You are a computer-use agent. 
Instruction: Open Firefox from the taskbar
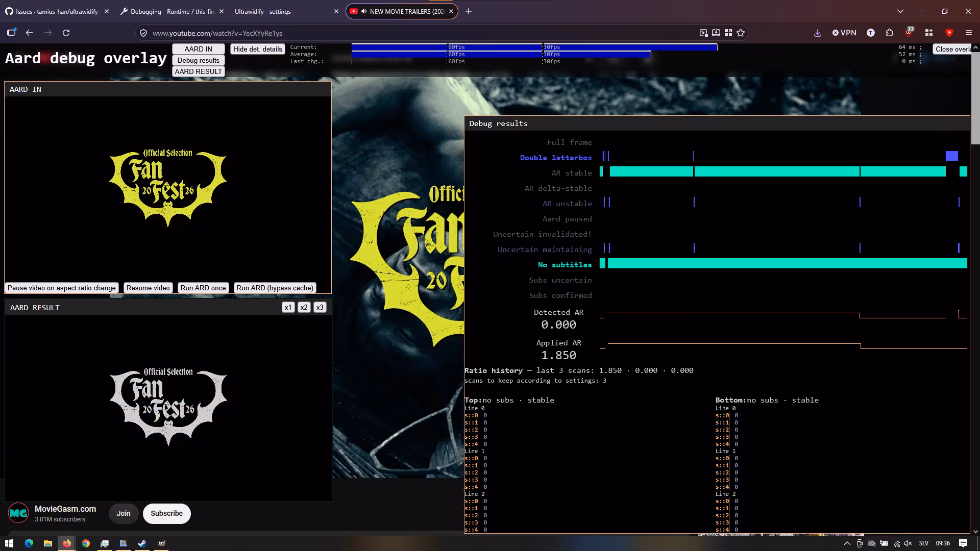click(66, 543)
